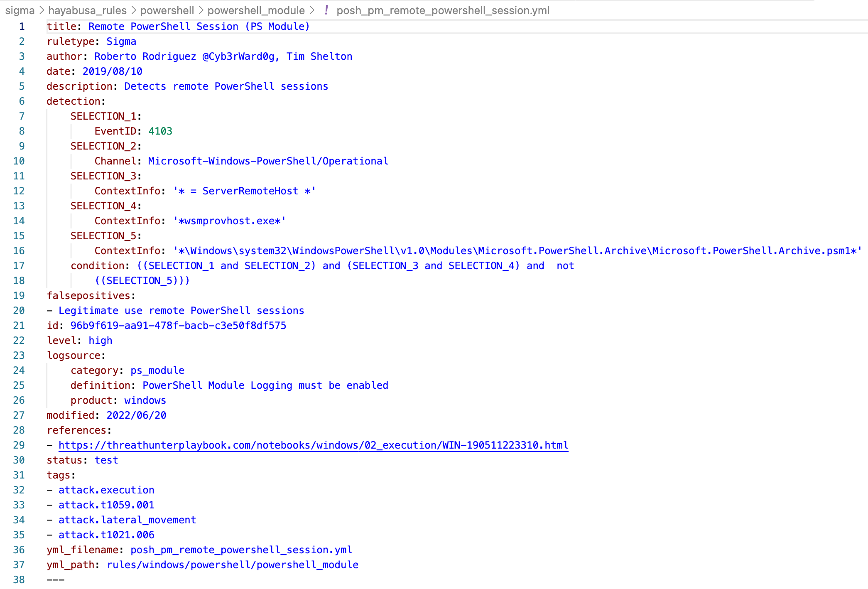Click the author name Tim Shelton
This screenshot has width=868, height=589.
click(319, 56)
